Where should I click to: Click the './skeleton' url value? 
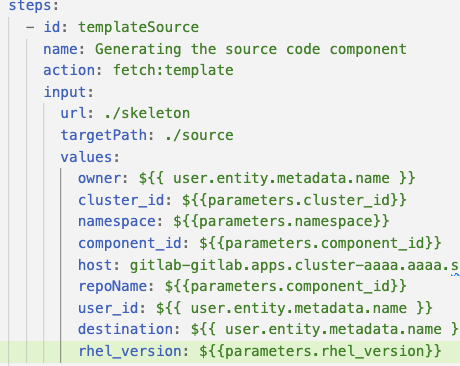pyautogui.click(x=147, y=113)
